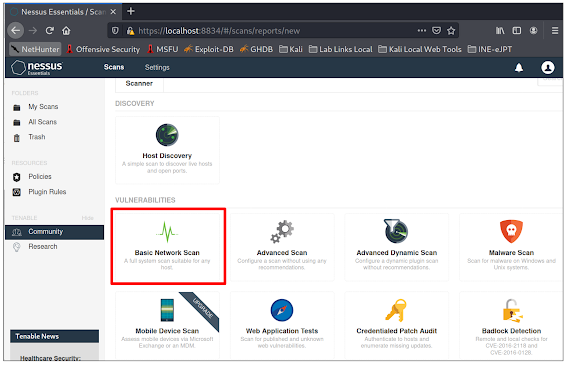The image size is (568, 365).
Task: Open the GHDB bookmark
Action: click(256, 49)
